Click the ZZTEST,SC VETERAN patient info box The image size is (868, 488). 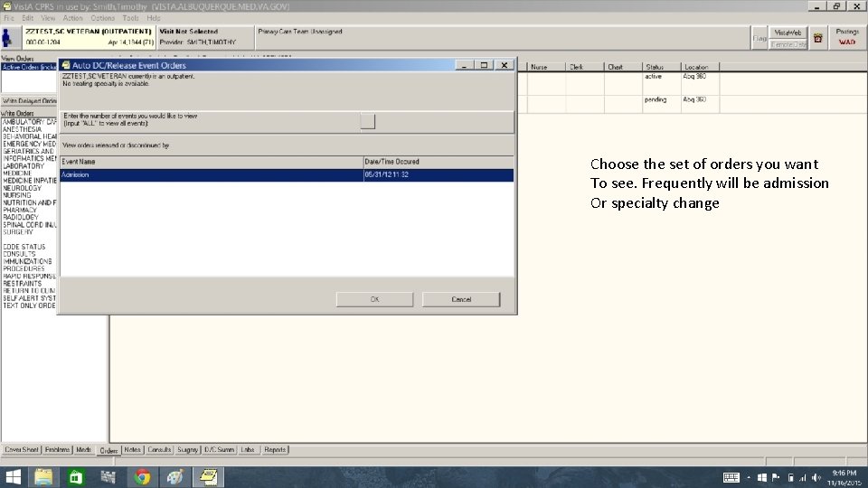click(90, 37)
